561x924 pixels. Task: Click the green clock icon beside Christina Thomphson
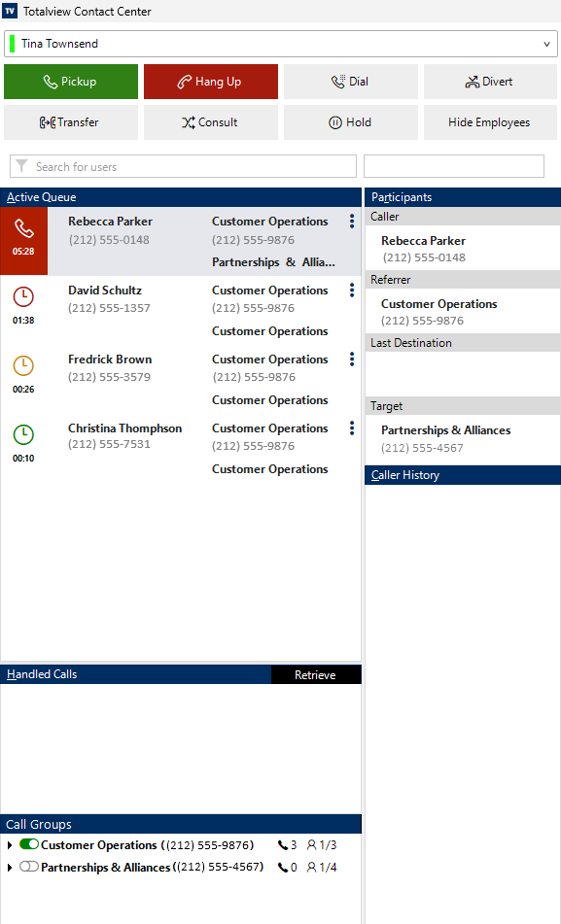coord(23,434)
